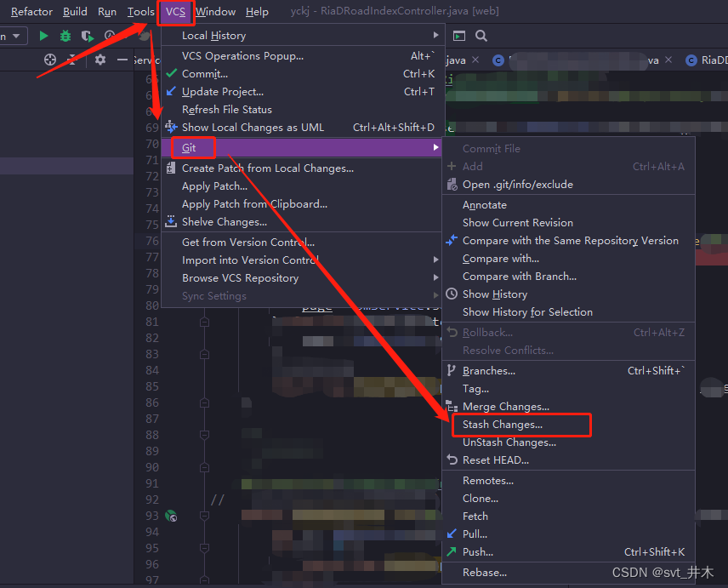Hide the project panel via minus icon

pyautogui.click(x=122, y=60)
